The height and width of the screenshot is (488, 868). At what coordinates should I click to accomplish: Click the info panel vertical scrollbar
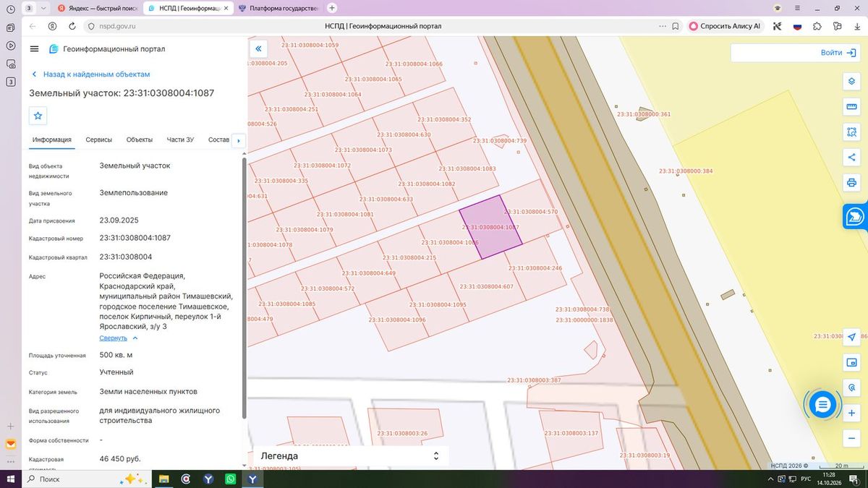pos(243,289)
